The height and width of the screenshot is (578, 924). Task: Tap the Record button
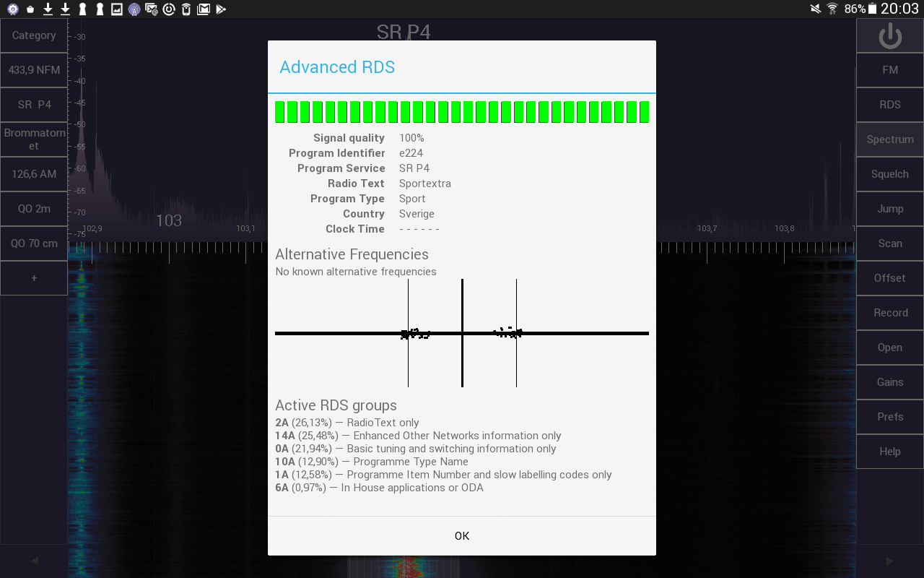tap(889, 313)
